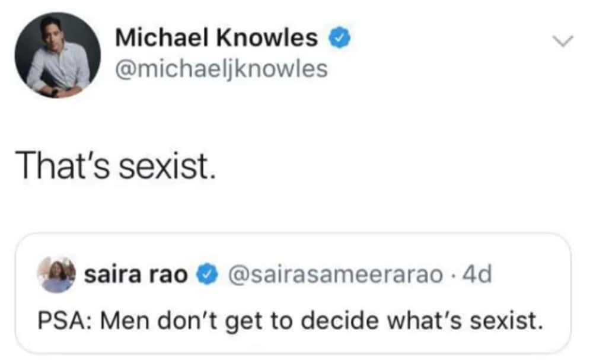Open the @michaeljknowles handle

point(221,69)
